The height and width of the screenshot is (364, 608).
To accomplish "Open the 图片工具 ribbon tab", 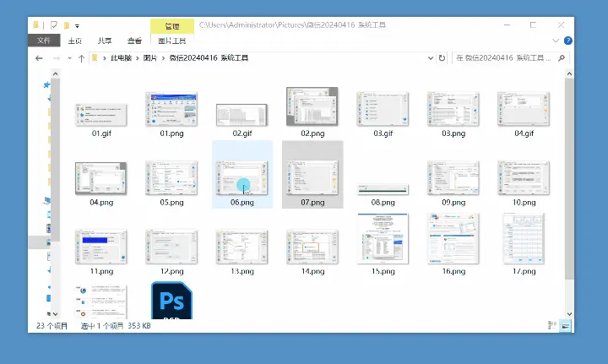I will (x=172, y=41).
